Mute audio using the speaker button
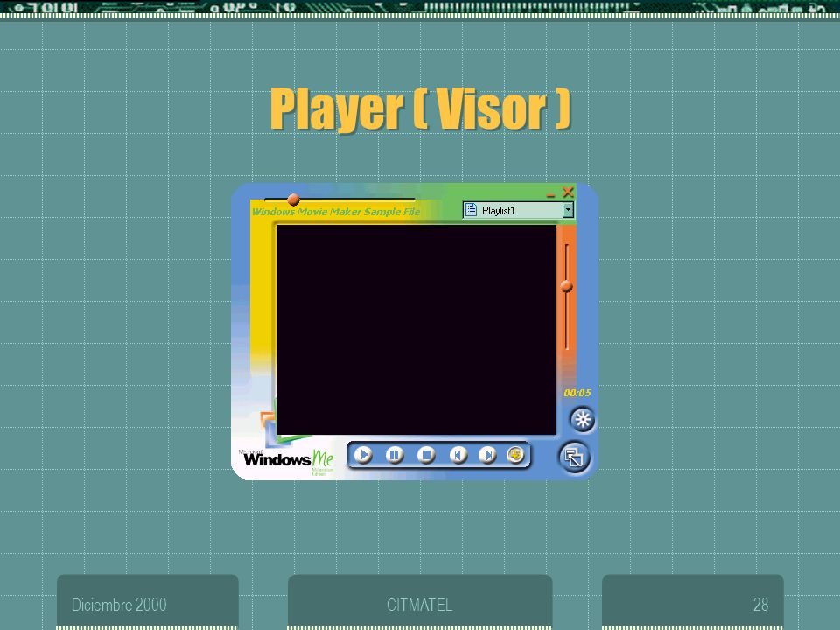The image size is (840, 630). (515, 455)
